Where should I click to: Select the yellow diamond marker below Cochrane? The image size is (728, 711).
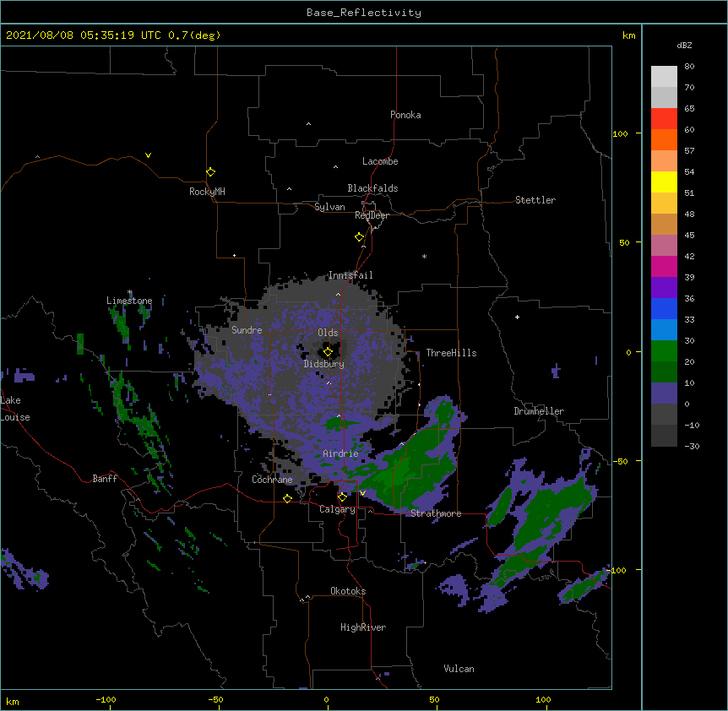pos(287,498)
